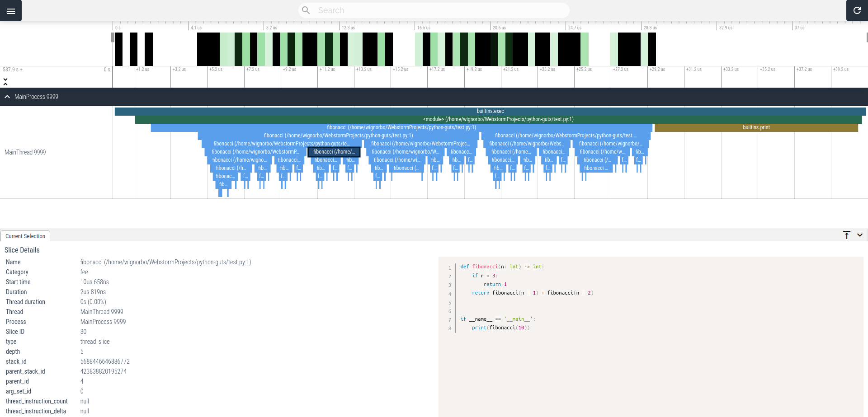Collapse the details panel with the chevron
Image resolution: width=868 pixels, height=417 pixels.
tap(860, 235)
